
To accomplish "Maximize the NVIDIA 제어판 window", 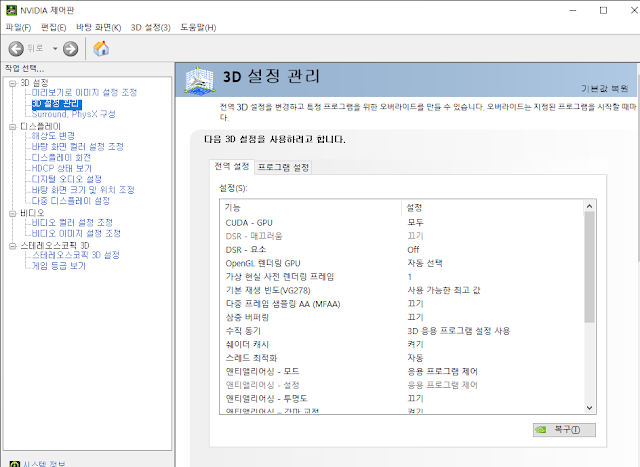I will [603, 10].
